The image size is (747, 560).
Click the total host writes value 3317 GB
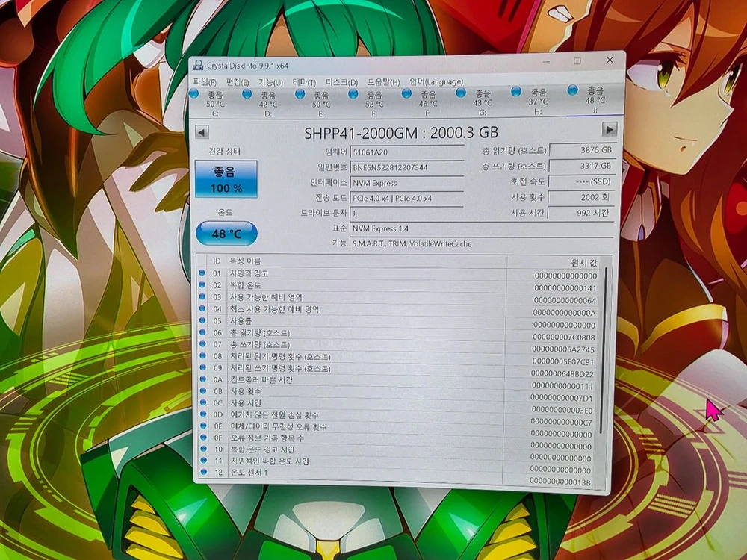point(582,166)
